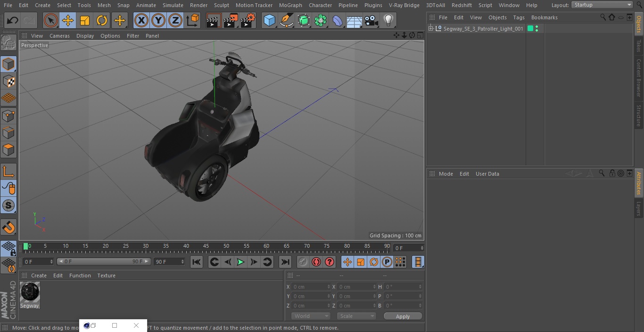Viewport: 644px width, 332px height.
Task: Go to start of animation
Action: [197, 262]
